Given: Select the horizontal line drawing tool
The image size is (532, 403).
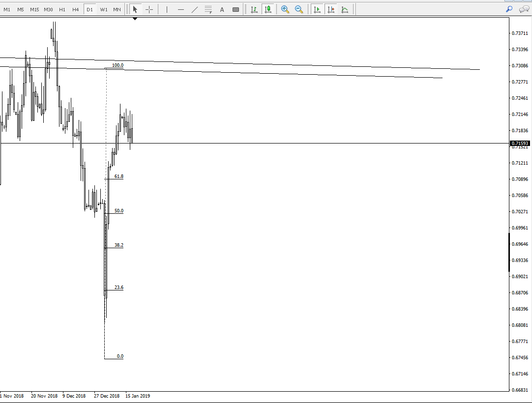Looking at the screenshot, I should (x=181, y=9).
